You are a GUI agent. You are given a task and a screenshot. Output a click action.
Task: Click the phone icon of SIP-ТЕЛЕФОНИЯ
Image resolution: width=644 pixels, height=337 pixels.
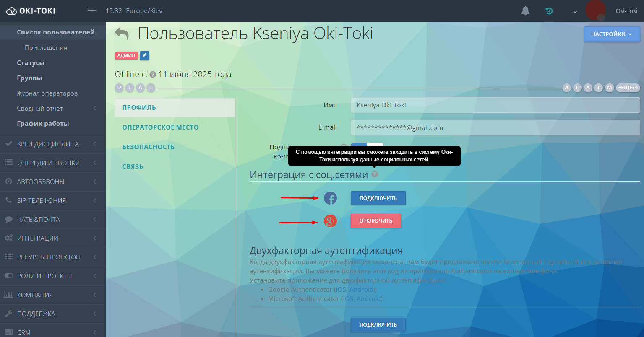click(9, 200)
